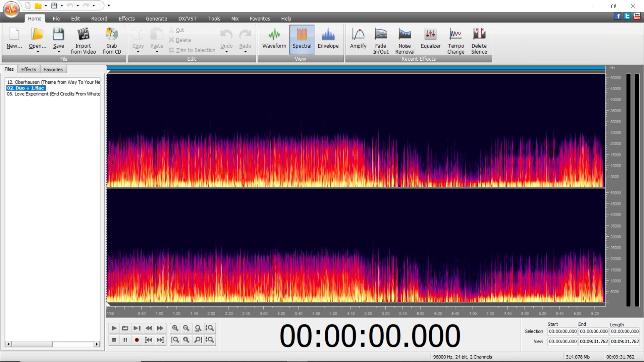This screenshot has width=644, height=362.
Task: Open the DX/VST menu
Action: (x=187, y=19)
